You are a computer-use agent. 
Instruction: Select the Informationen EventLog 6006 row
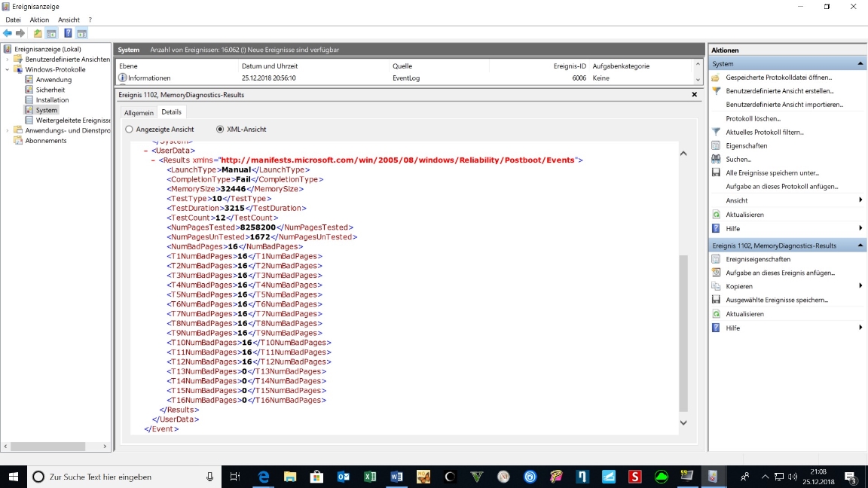[404, 78]
